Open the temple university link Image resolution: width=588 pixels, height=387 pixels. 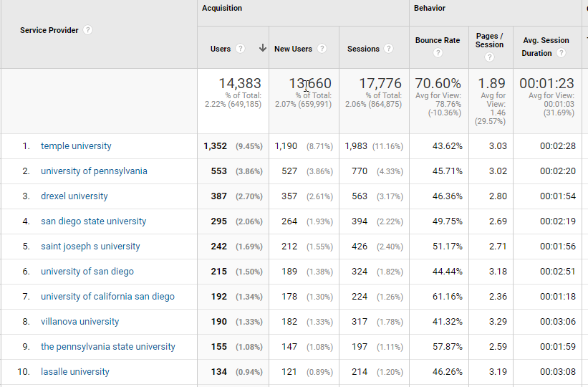pos(76,146)
